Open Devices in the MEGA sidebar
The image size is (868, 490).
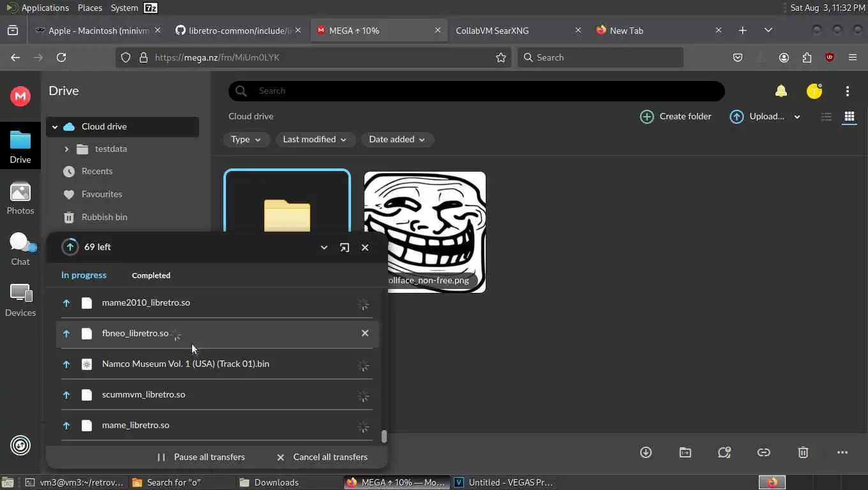pyautogui.click(x=20, y=301)
